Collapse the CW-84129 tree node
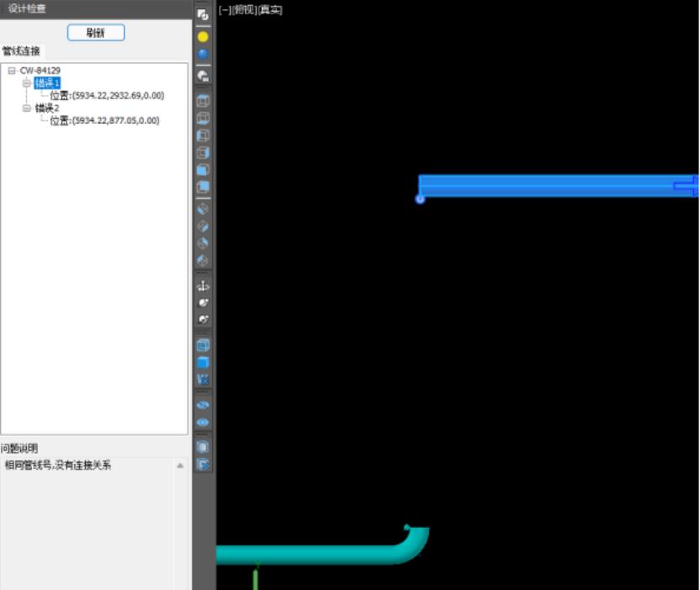The image size is (700, 590). pyautogui.click(x=12, y=71)
